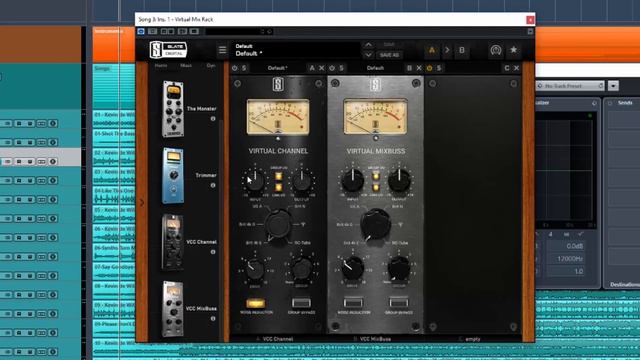Viewport: 640px width, 360px height.
Task: Click the Virtual Mixbuss output knob
Action: [399, 180]
